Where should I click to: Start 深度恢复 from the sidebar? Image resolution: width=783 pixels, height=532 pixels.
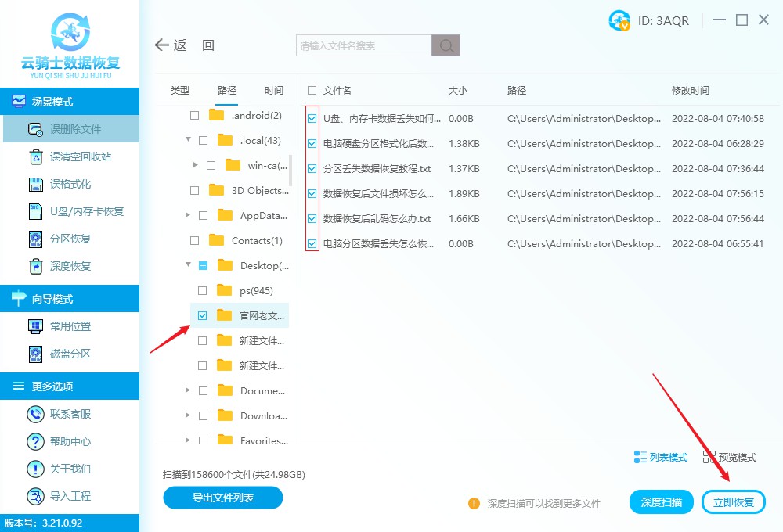point(70,266)
